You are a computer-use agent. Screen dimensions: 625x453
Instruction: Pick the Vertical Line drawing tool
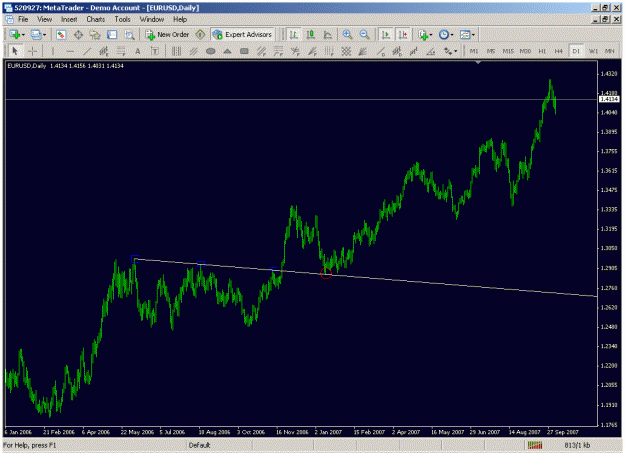point(53,51)
